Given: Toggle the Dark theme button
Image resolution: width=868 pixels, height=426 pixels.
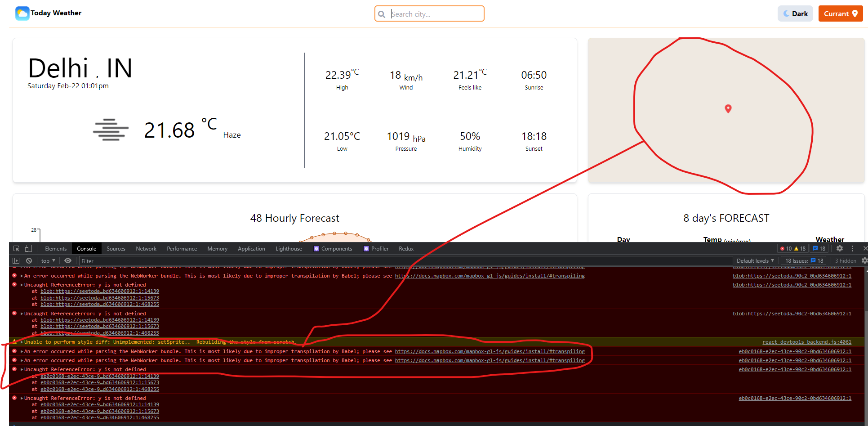Looking at the screenshot, I should click(795, 13).
